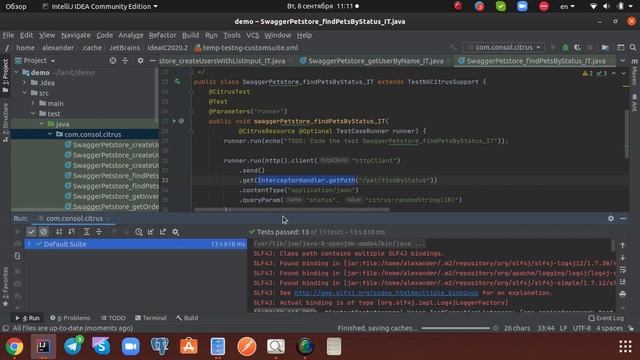Hide the Project panel
Viewport: 640px width, 360px height.
click(152, 60)
